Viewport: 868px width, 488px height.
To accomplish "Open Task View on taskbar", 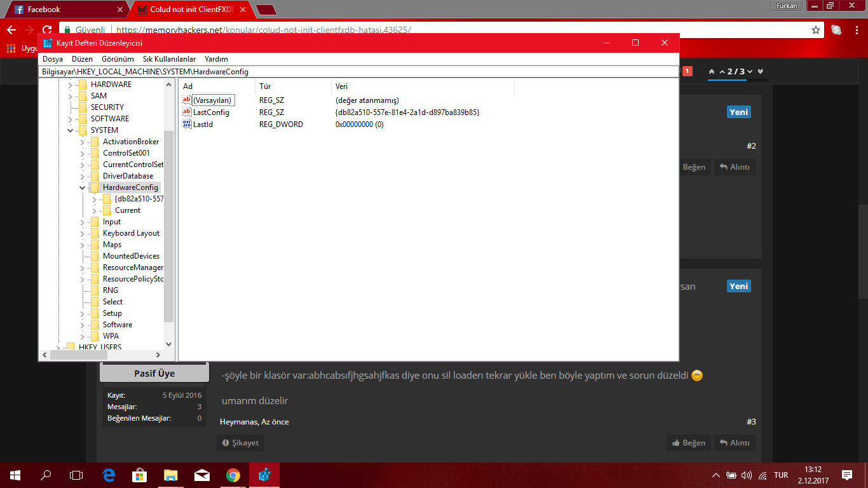I will [x=76, y=475].
